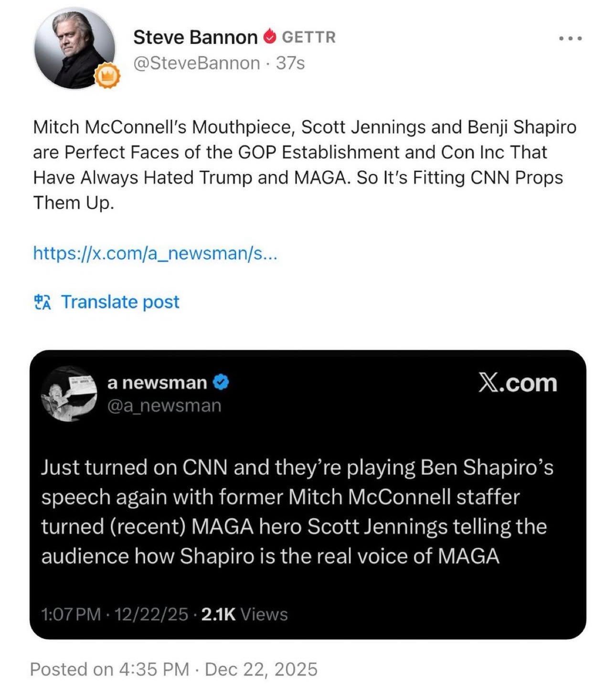
Task: Click the 1:07 PM 12/22/25 timestamp
Action: click(x=115, y=614)
